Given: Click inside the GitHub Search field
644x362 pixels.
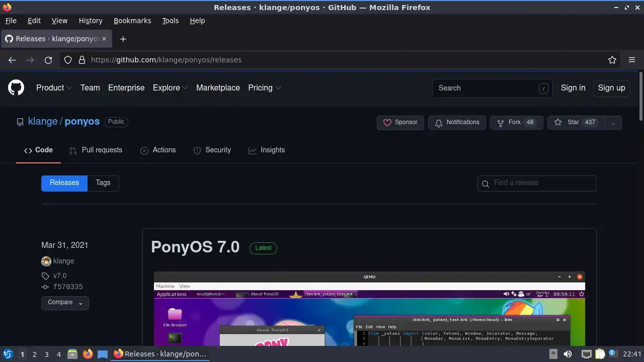Looking at the screenshot, I should [492, 88].
